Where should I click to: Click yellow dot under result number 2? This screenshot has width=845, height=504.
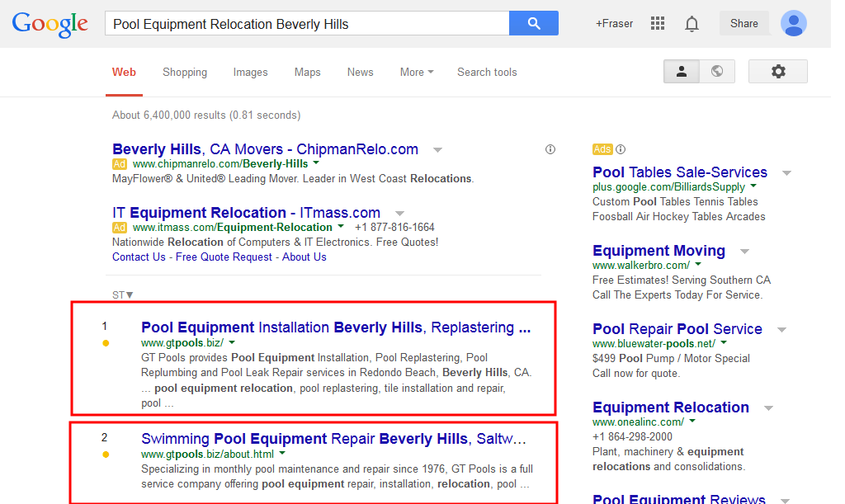(106, 455)
